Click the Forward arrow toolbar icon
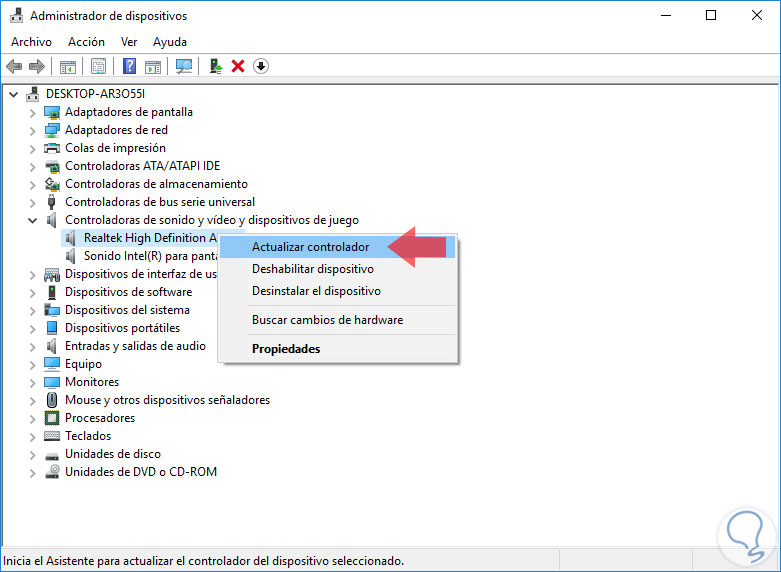781x572 pixels. click(37, 66)
